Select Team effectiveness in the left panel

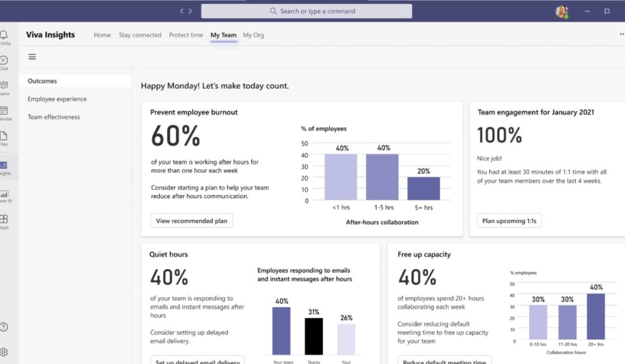[54, 116]
